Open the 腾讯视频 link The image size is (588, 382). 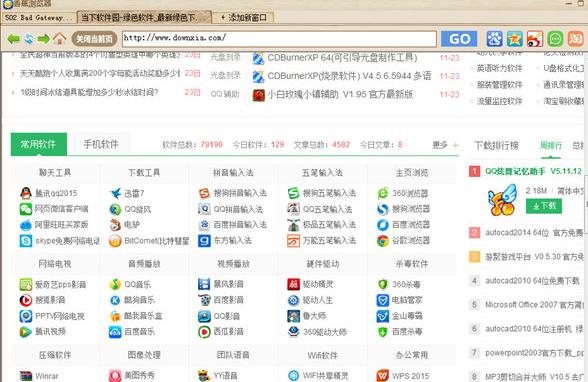50,332
